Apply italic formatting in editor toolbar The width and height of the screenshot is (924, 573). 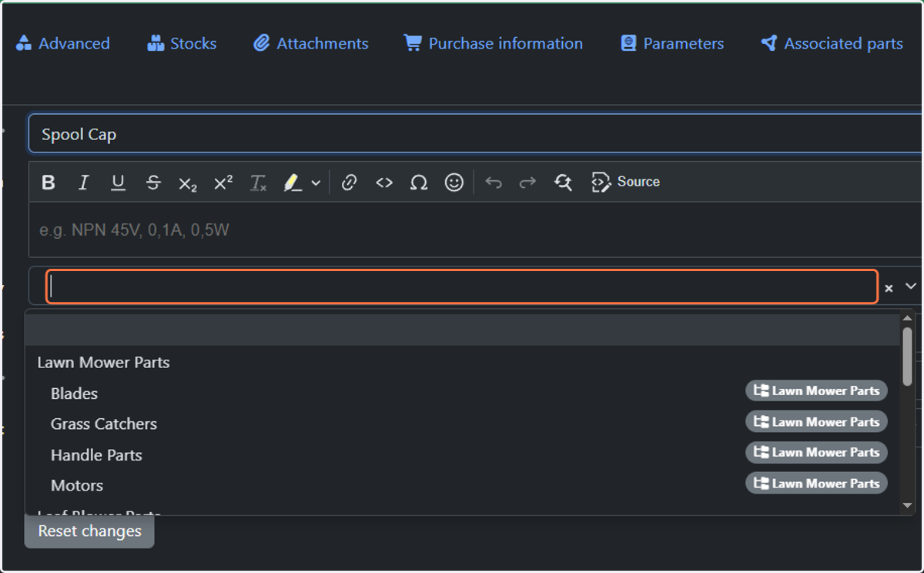coord(83,183)
